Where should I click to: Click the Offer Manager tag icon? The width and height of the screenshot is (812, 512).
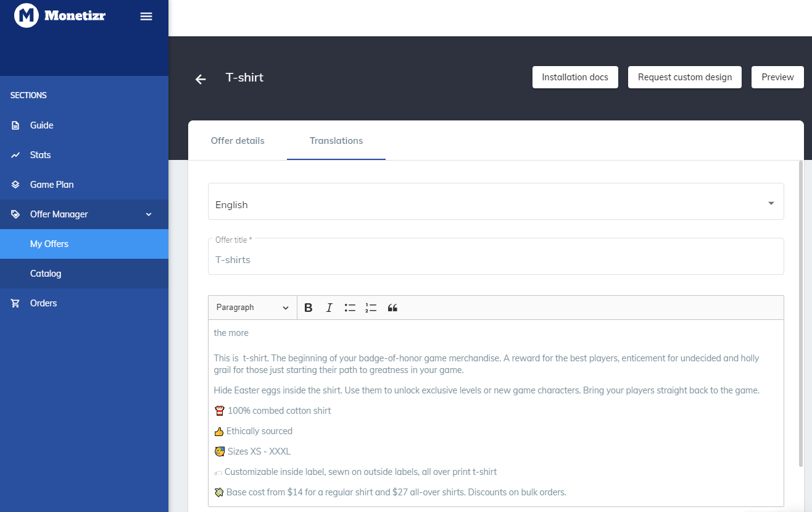click(15, 214)
